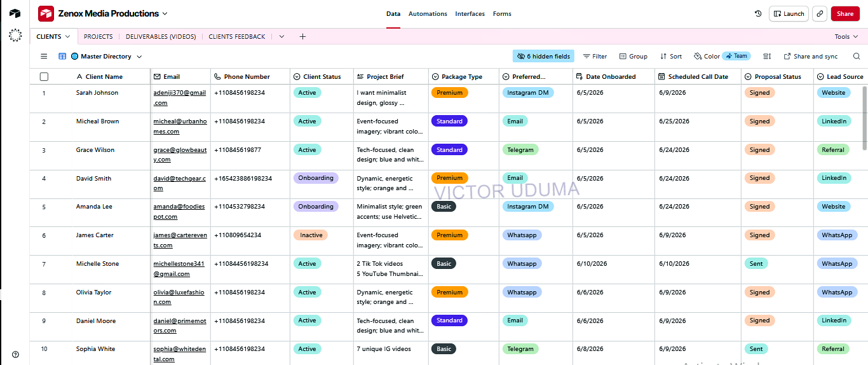The image size is (868, 365).
Task: Click the Zenox Media Productions base icon
Action: click(46, 13)
